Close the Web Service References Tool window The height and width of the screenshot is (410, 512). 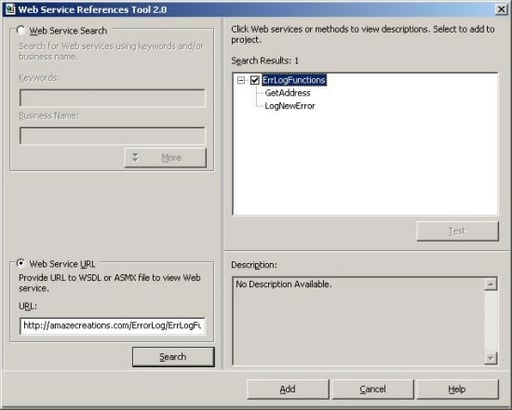point(501,9)
